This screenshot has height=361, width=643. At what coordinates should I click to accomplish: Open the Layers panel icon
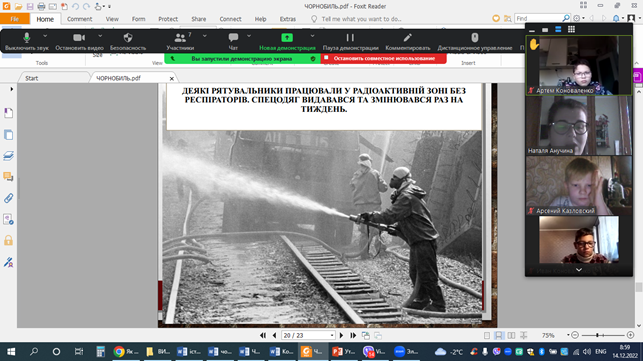click(8, 155)
